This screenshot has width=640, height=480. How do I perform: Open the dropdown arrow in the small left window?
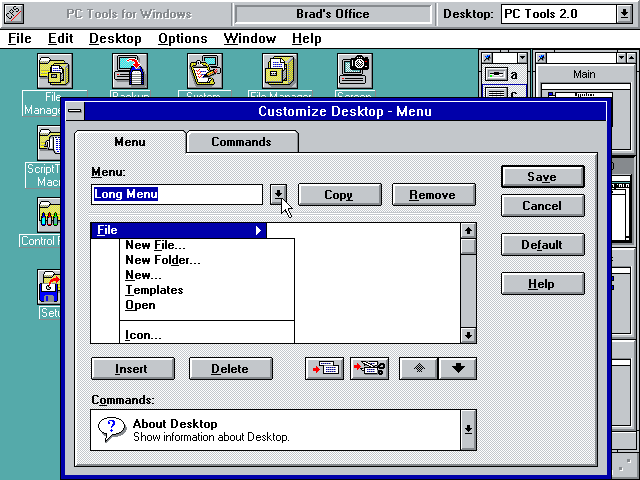click(522, 58)
